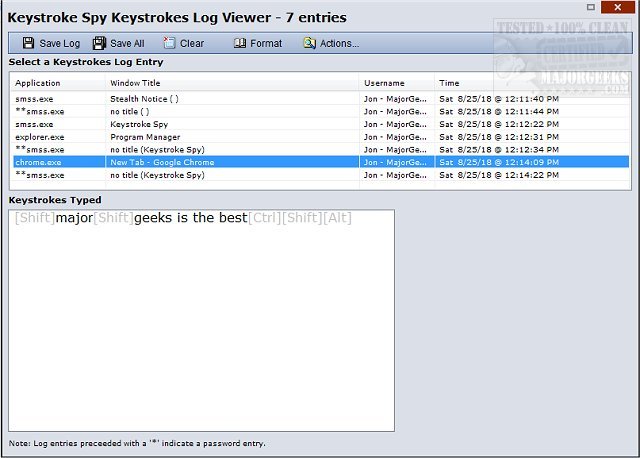Image resolution: width=640 pixels, height=458 pixels.
Task: Sort by the Time column header
Action: (449, 83)
